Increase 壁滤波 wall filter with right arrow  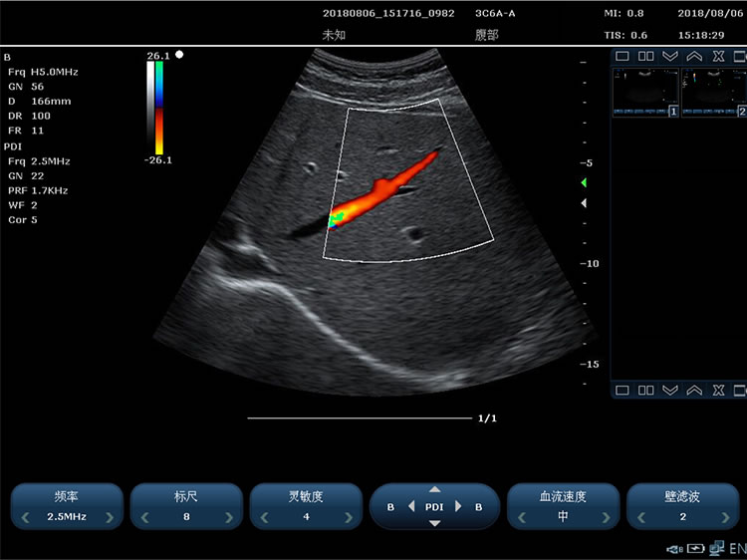coord(723,517)
